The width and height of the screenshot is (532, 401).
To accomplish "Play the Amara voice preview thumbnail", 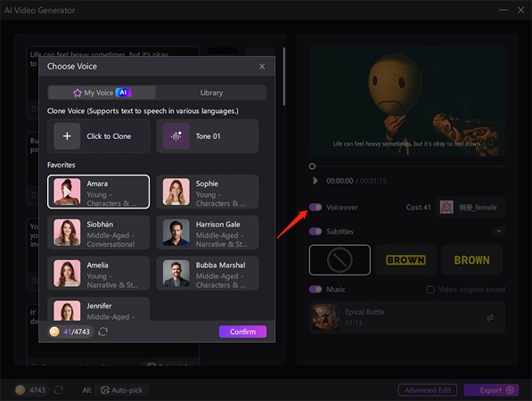I will (x=67, y=192).
